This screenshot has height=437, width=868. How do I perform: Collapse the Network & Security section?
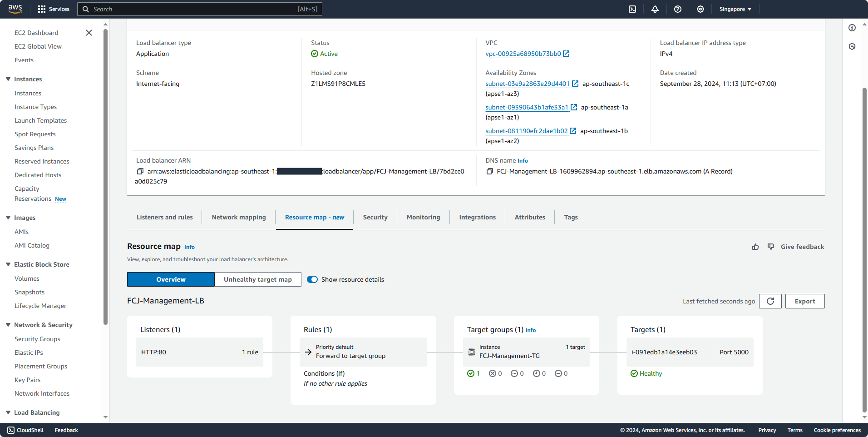click(x=8, y=325)
